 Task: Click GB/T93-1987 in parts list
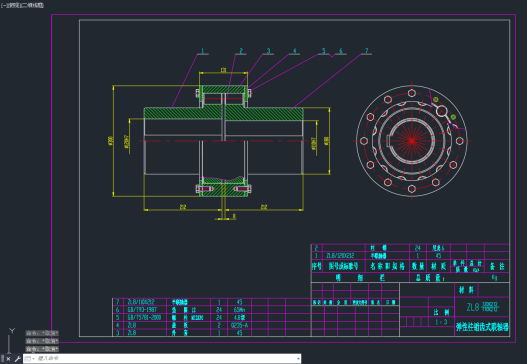[143, 310]
